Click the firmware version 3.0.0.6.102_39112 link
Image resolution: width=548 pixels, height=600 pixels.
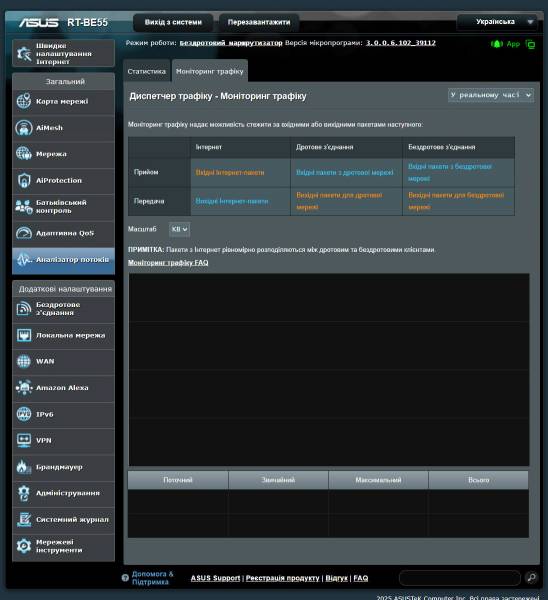[x=401, y=43]
